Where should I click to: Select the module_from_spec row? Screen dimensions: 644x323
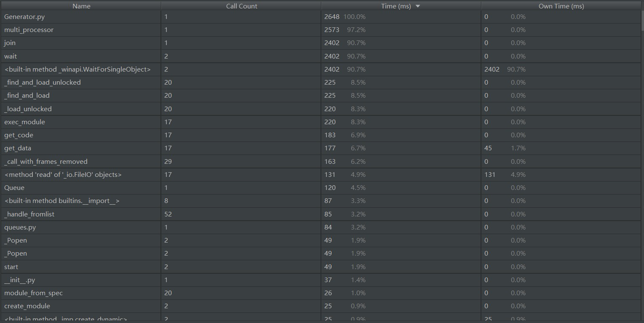[321, 293]
